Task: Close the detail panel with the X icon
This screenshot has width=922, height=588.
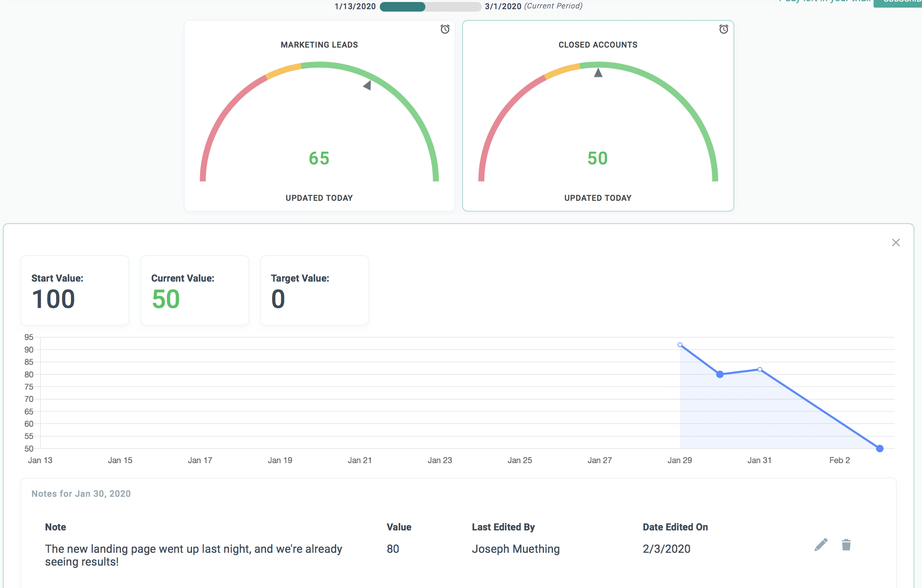Action: pos(896,243)
